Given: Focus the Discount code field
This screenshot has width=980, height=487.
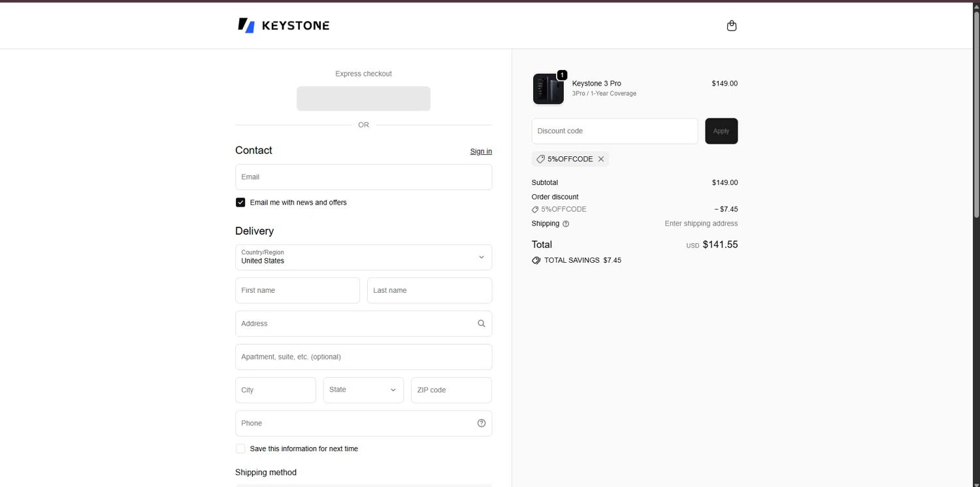Looking at the screenshot, I should point(615,131).
